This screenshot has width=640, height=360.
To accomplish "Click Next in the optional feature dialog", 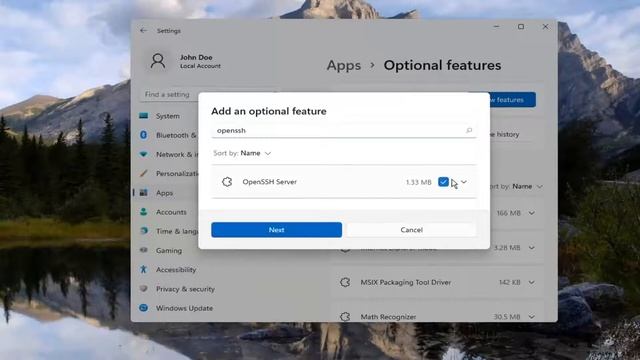I will click(276, 230).
